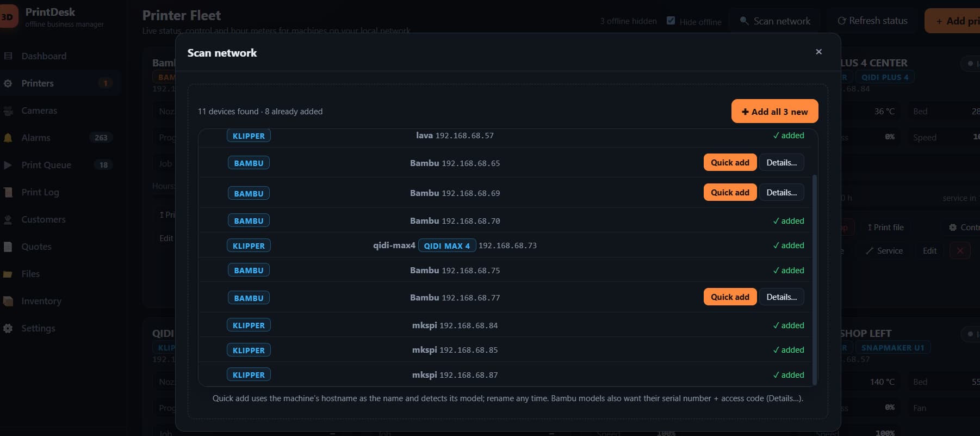Quick add the Bambu 192.168.68.77 device
Image resolution: width=980 pixels, height=436 pixels.
(x=730, y=297)
